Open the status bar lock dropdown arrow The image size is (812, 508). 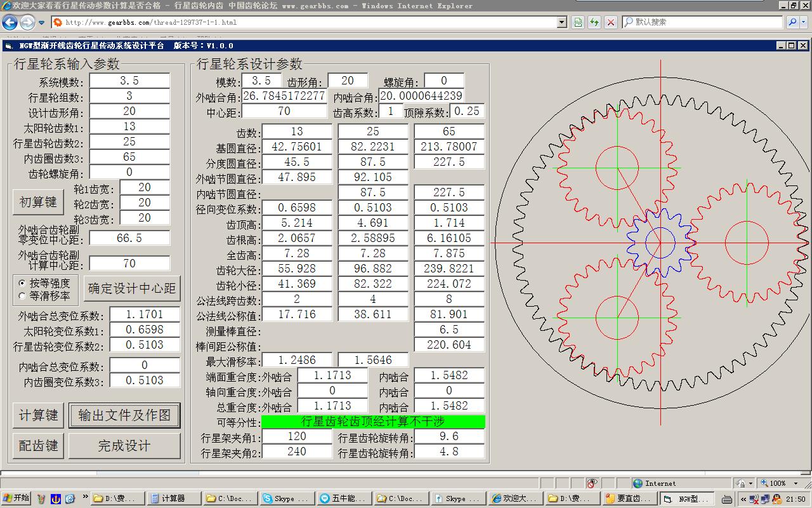[750, 483]
